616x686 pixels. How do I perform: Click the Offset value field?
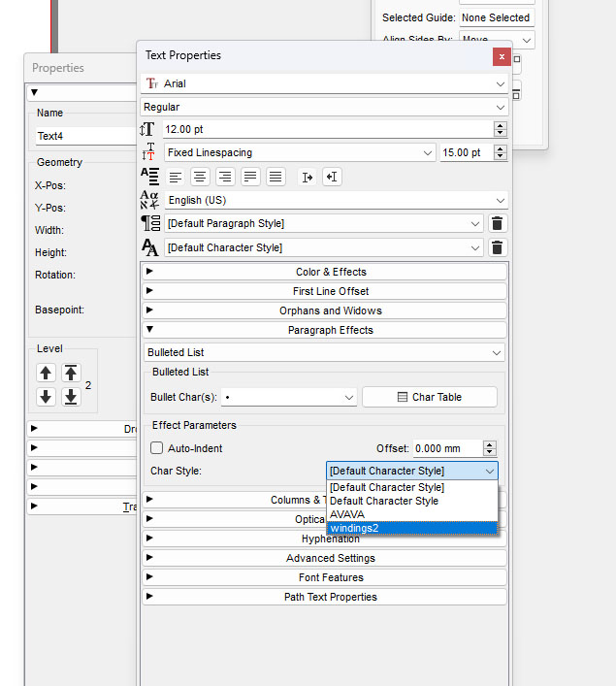pyautogui.click(x=446, y=448)
